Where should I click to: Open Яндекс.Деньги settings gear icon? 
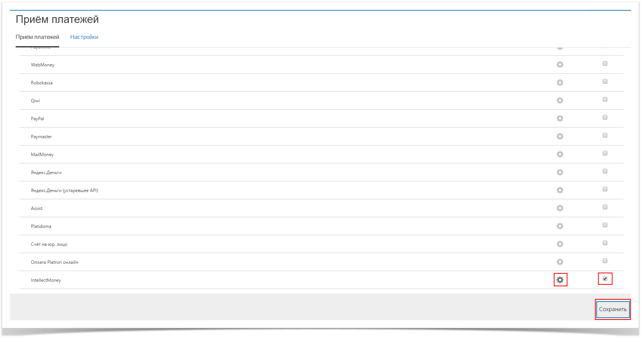[x=560, y=172]
